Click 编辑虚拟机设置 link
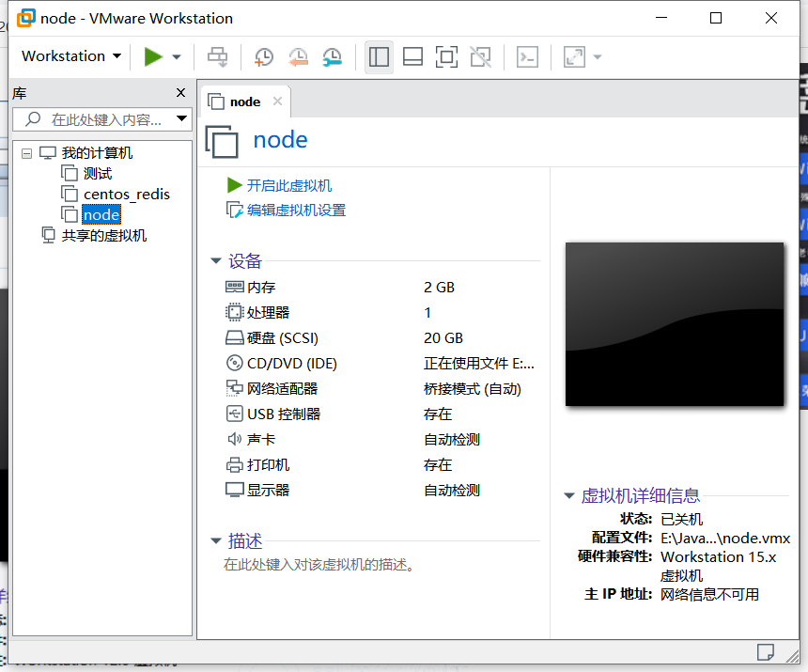The image size is (808, 672). coord(296,211)
